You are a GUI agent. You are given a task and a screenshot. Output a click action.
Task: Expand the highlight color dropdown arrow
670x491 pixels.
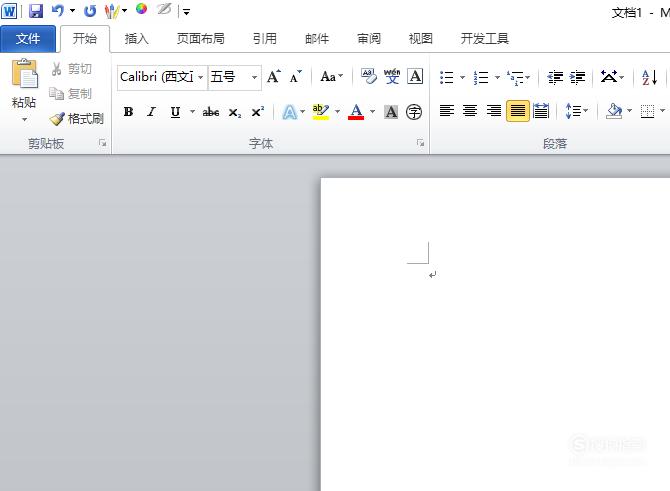coord(337,112)
